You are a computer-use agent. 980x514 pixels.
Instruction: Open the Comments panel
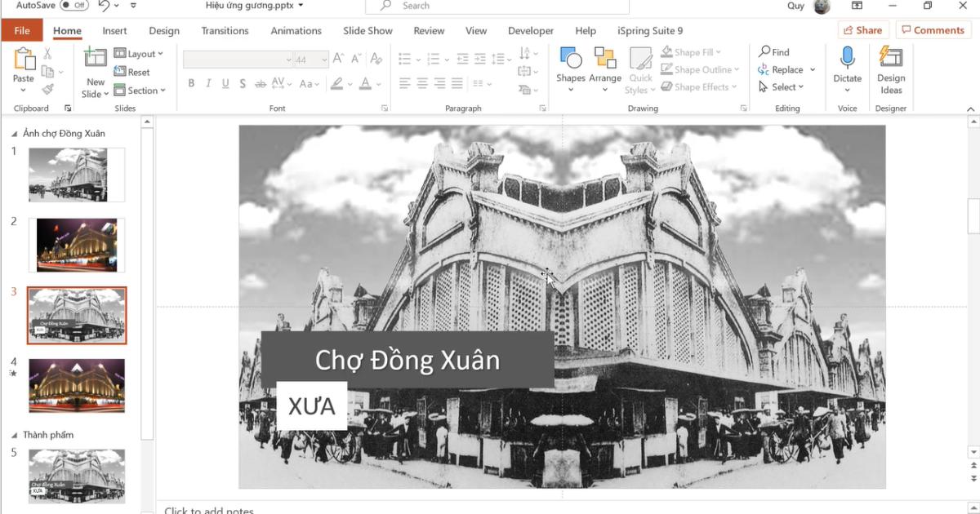933,29
